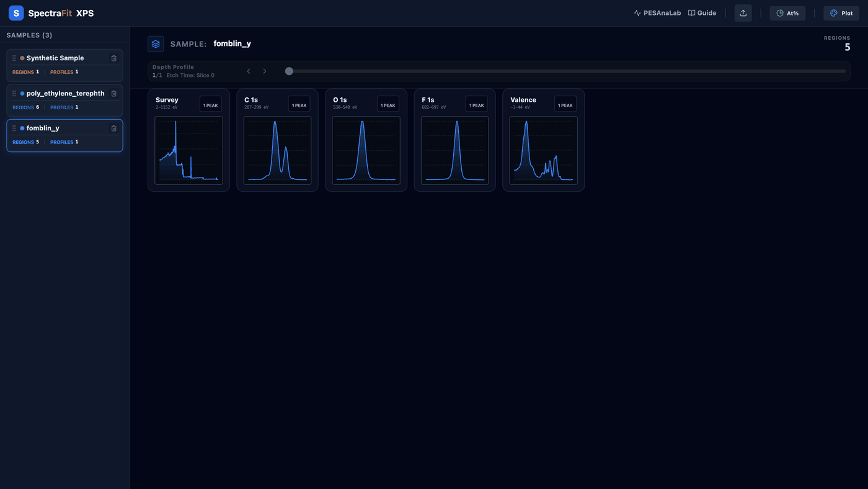
Task: Click the 1 PEAK badge on F 1s
Action: coord(477,105)
